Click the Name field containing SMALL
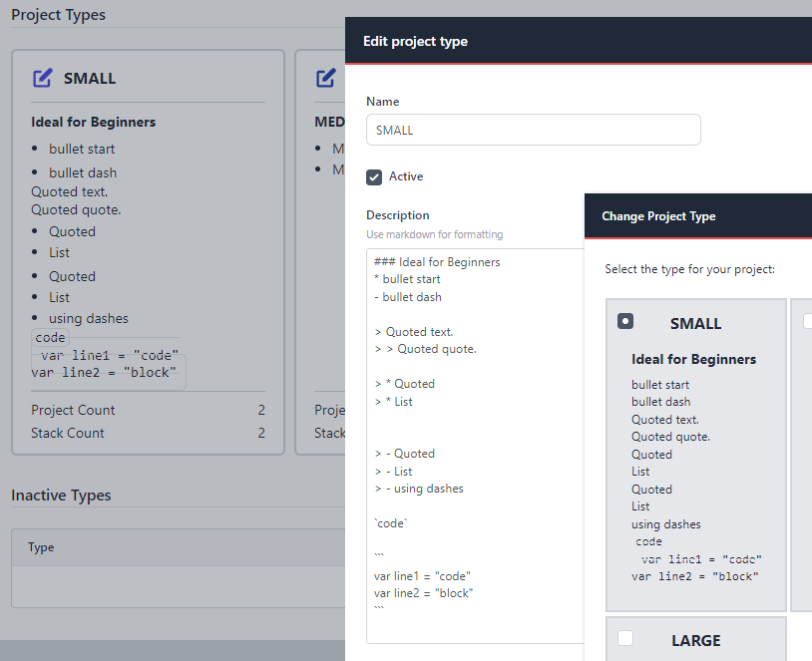 [x=533, y=130]
